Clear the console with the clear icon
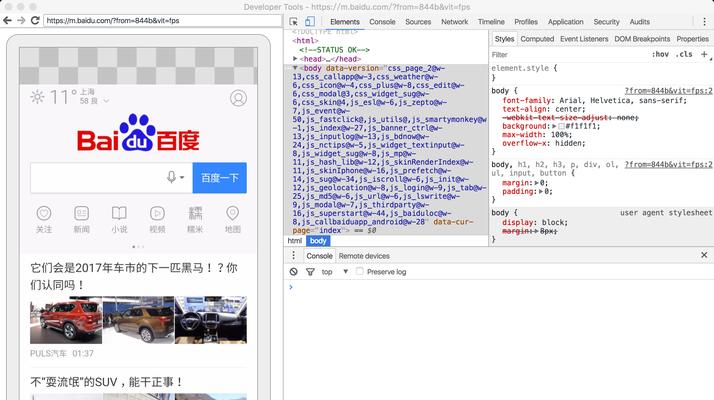Screen dimensions: 714x400 click(x=294, y=272)
